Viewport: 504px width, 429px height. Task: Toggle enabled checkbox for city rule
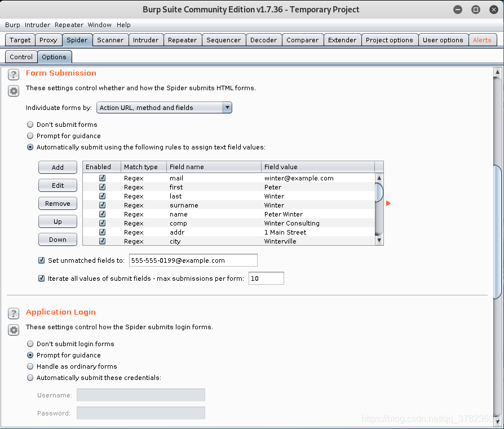pos(102,241)
